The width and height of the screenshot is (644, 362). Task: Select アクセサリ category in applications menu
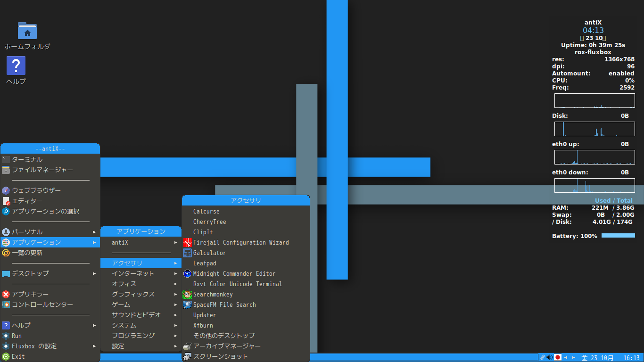tap(141, 263)
